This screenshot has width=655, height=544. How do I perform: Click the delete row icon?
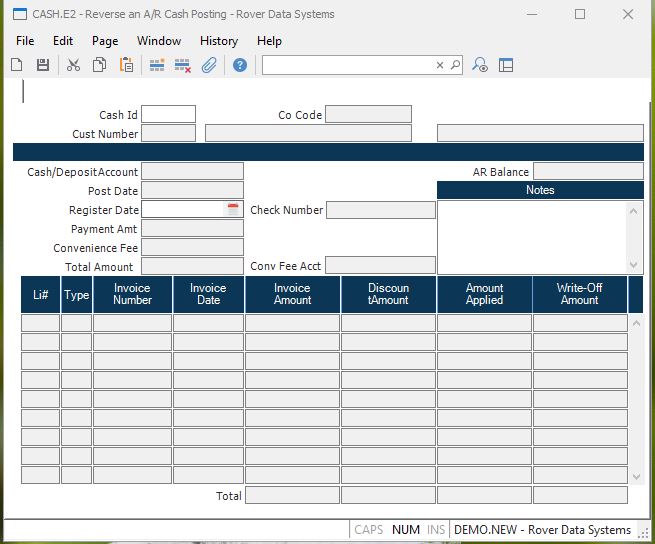click(x=183, y=65)
